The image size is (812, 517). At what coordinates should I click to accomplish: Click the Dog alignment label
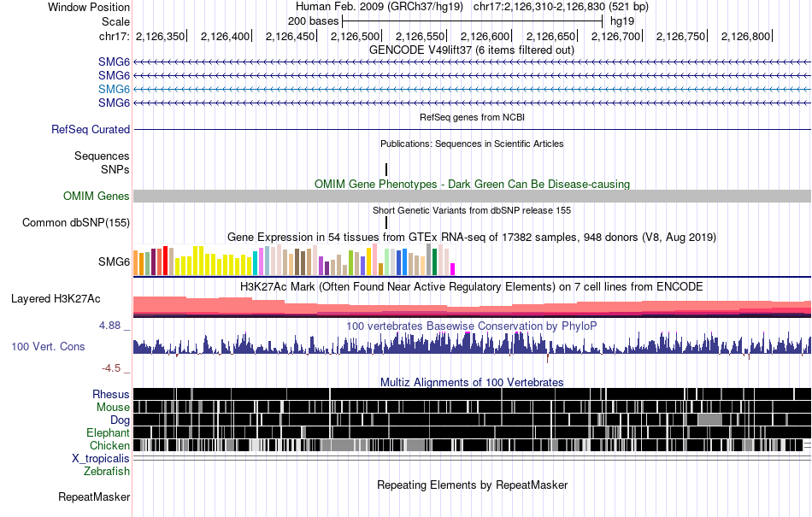point(120,420)
